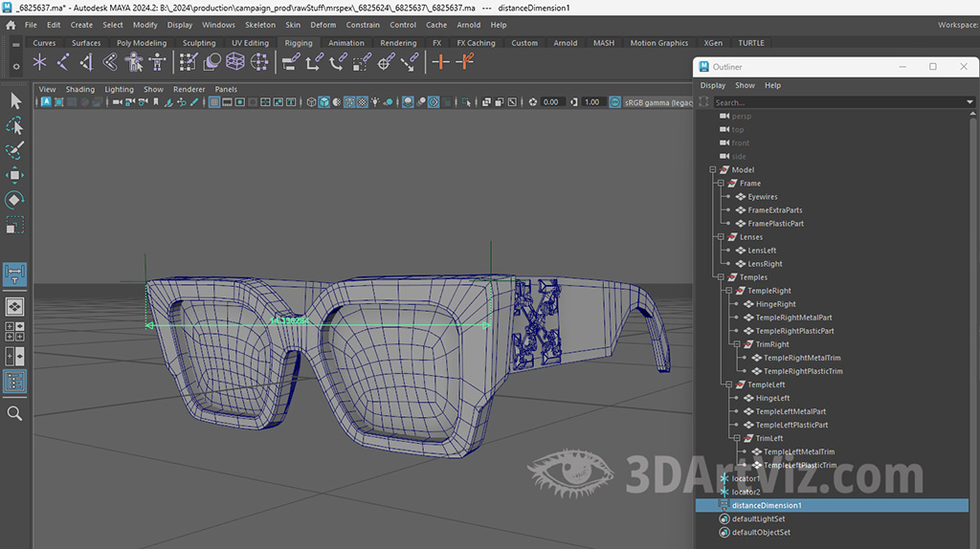Screen dimensions: 980x549
Task: Click the Create Locator shelf icon
Action: [x=39, y=62]
